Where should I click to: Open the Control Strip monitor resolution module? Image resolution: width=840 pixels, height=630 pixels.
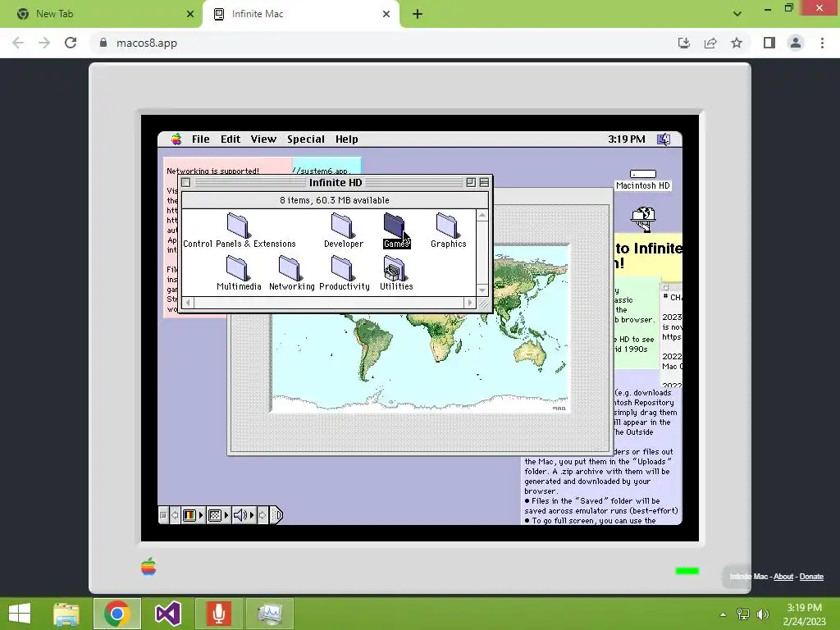click(x=218, y=515)
